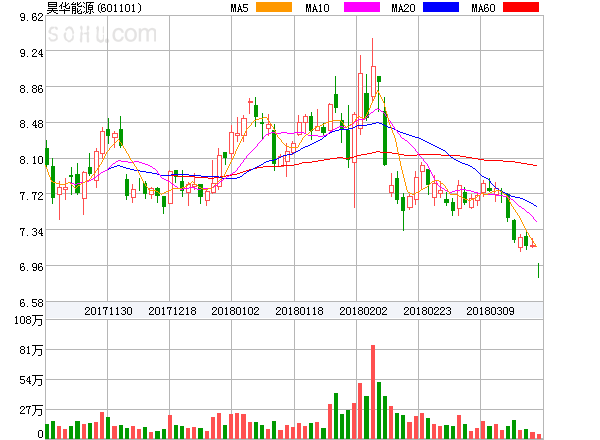Click the blue MA20 legend swatch

[x=441, y=7]
